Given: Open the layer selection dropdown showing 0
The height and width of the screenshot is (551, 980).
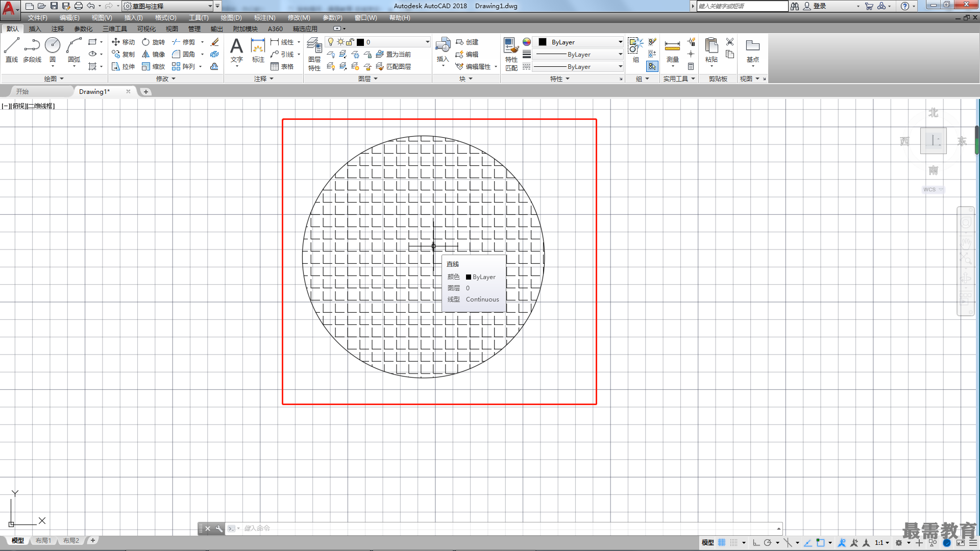Looking at the screenshot, I should pos(378,42).
